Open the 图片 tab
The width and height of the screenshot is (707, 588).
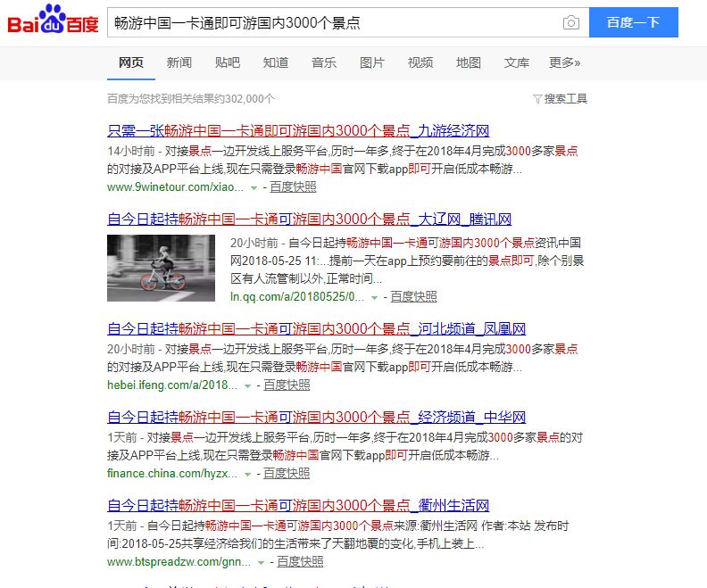click(372, 62)
